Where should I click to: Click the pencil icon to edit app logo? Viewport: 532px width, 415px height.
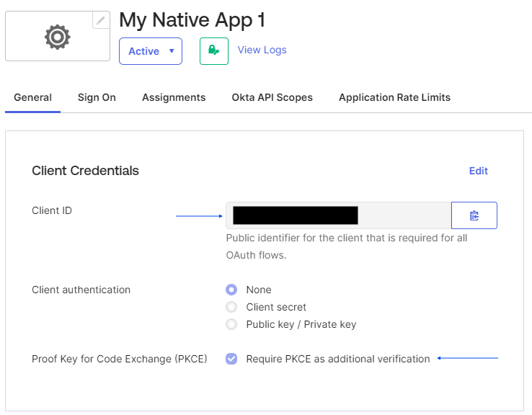102,21
